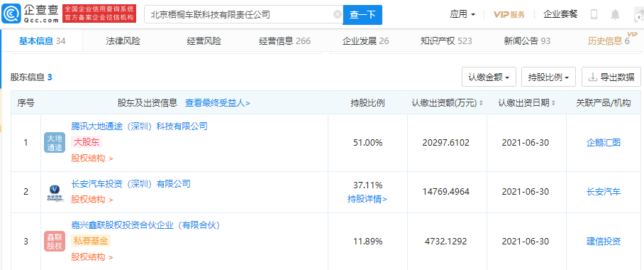
Task: Open related organization 长安汽车
Action: point(604,191)
